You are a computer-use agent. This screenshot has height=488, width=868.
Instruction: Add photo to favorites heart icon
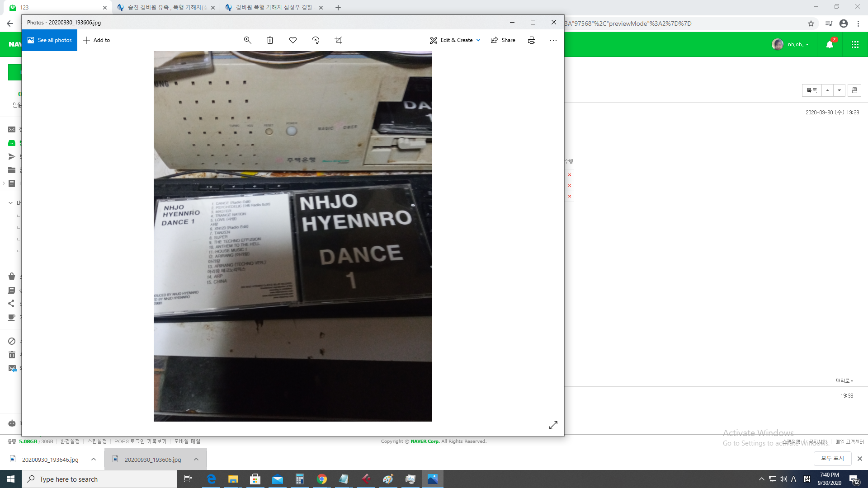293,40
